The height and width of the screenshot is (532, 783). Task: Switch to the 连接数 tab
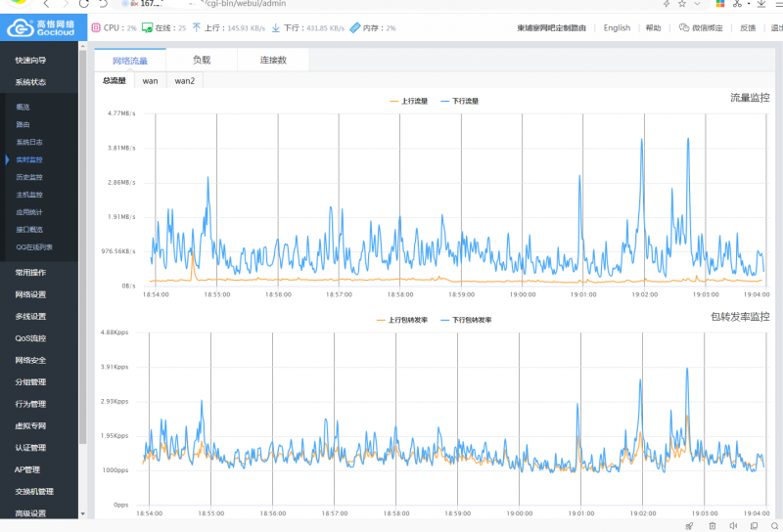(273, 61)
